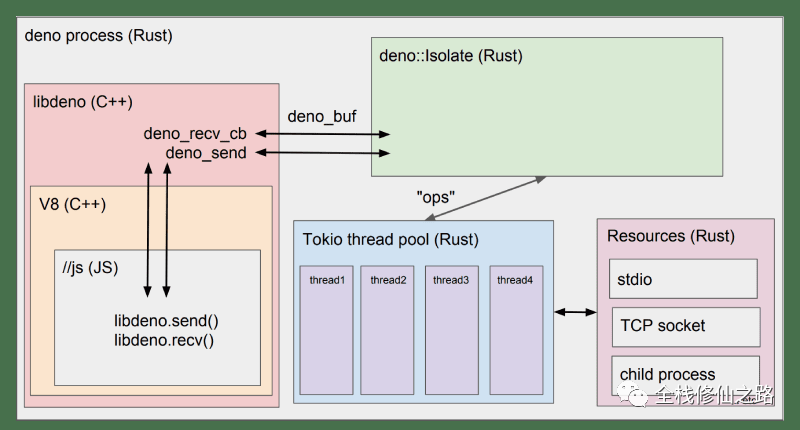Click the '//js (JS)' label
The height and width of the screenshot is (430, 800).
point(90,268)
